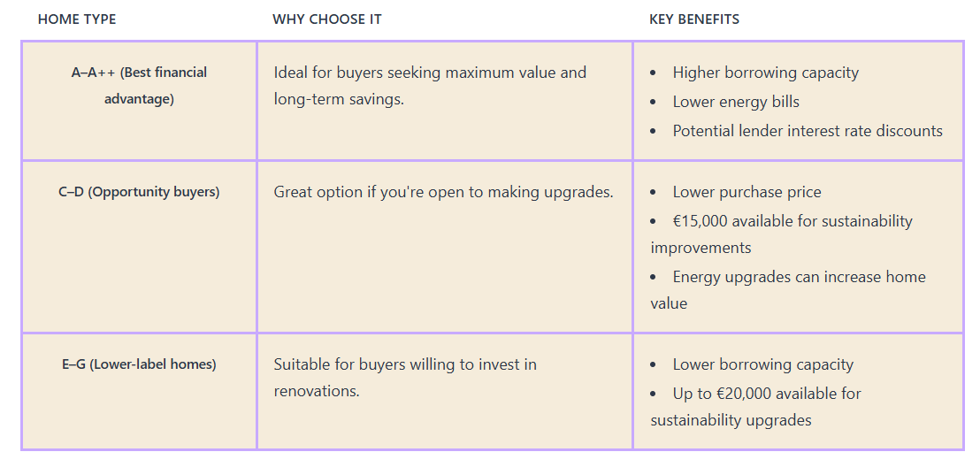Select the C–D (Opportunity buyers) cell

(139, 192)
